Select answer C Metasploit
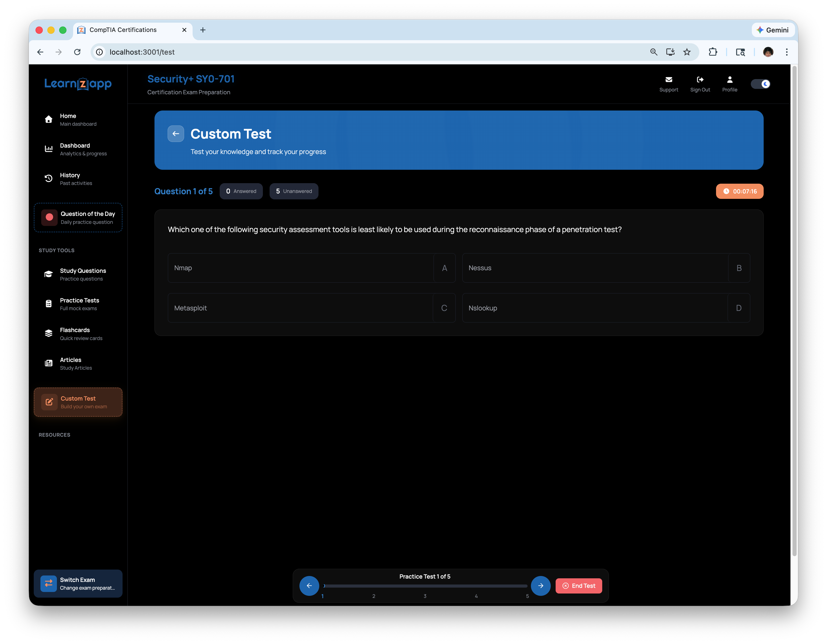Viewport: 827px width, 644px height. 311,308
